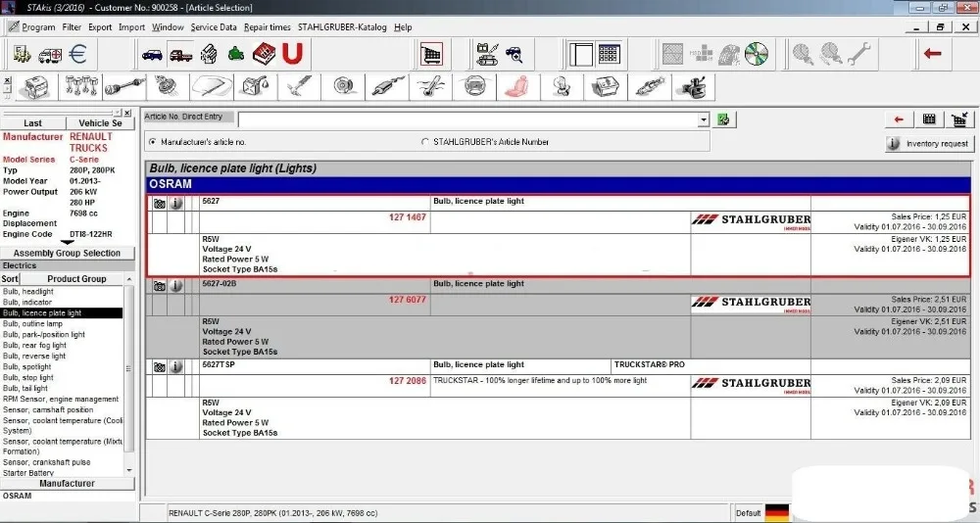980x523 pixels.
Task: Show info for article 5627TSP
Action: click(x=176, y=367)
